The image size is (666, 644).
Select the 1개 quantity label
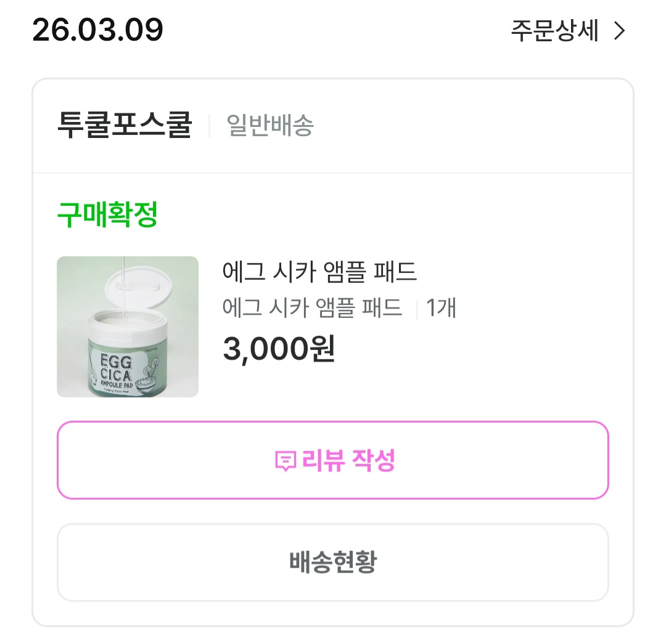tap(441, 307)
